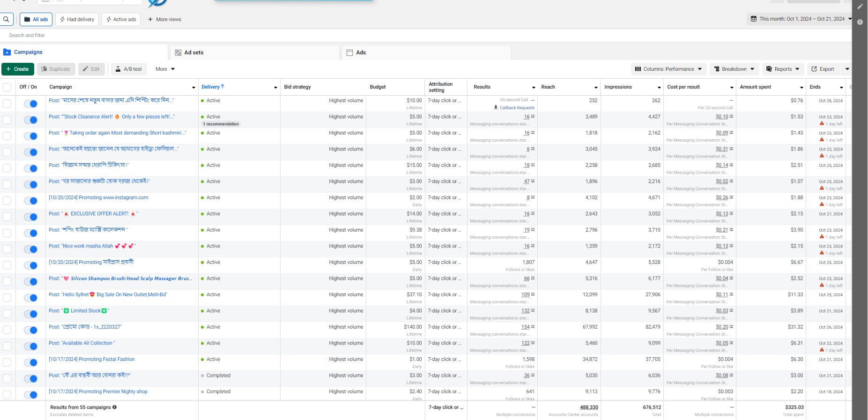Click the search magnifier icon
868x420 pixels.
coord(6,19)
